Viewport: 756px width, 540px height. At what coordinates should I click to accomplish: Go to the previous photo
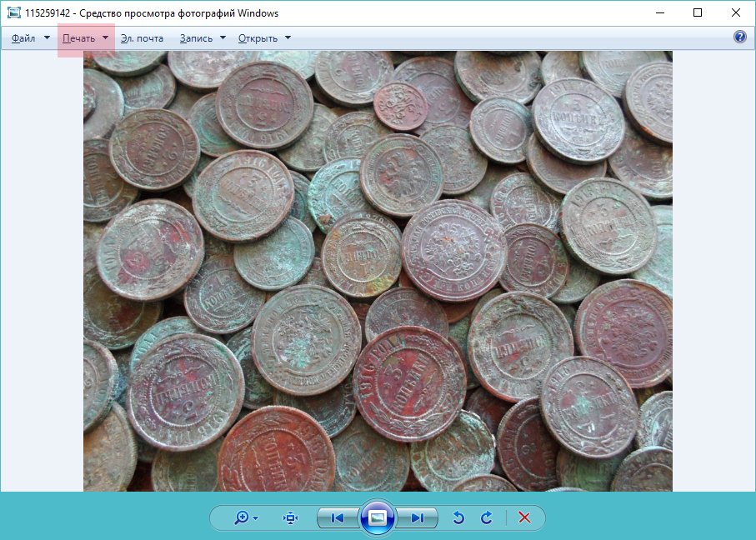pyautogui.click(x=337, y=518)
